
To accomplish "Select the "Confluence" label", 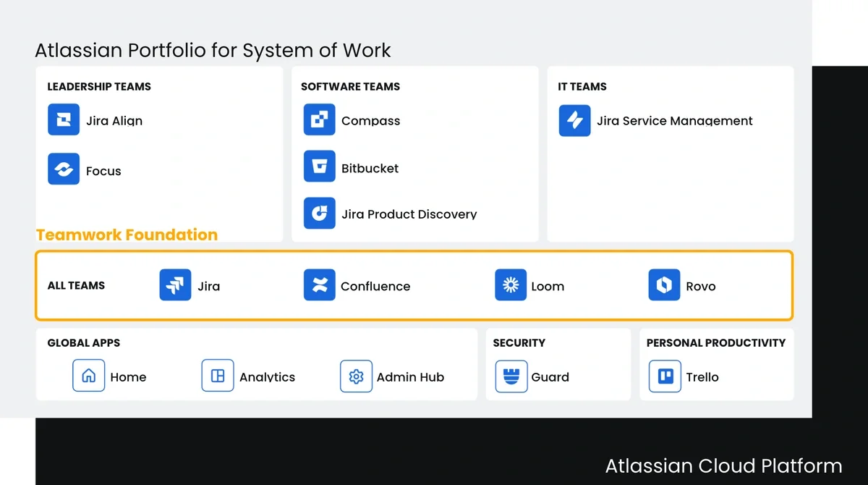I will pos(375,287).
